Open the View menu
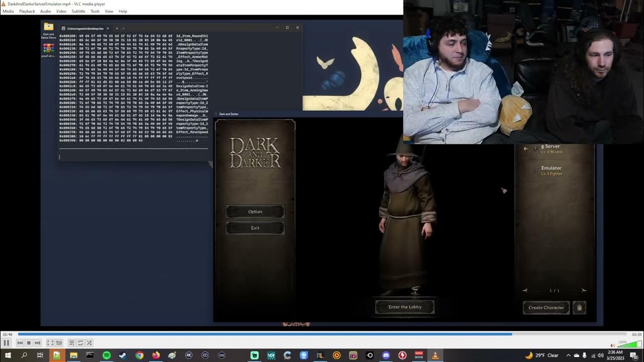 109,11
